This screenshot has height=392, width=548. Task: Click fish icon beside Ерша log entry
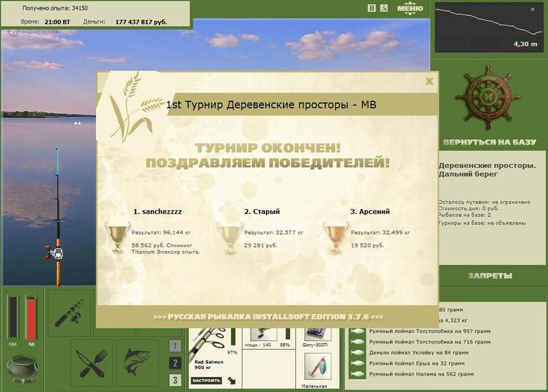coord(358,363)
